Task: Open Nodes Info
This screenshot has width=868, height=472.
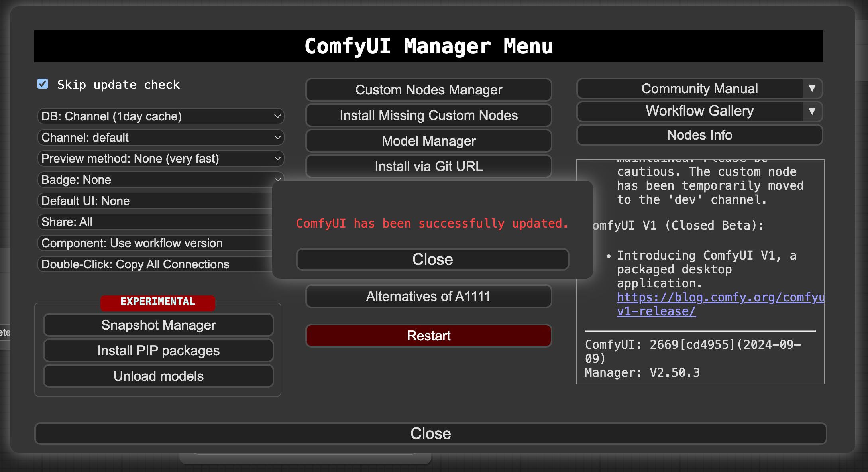Action: [x=699, y=135]
